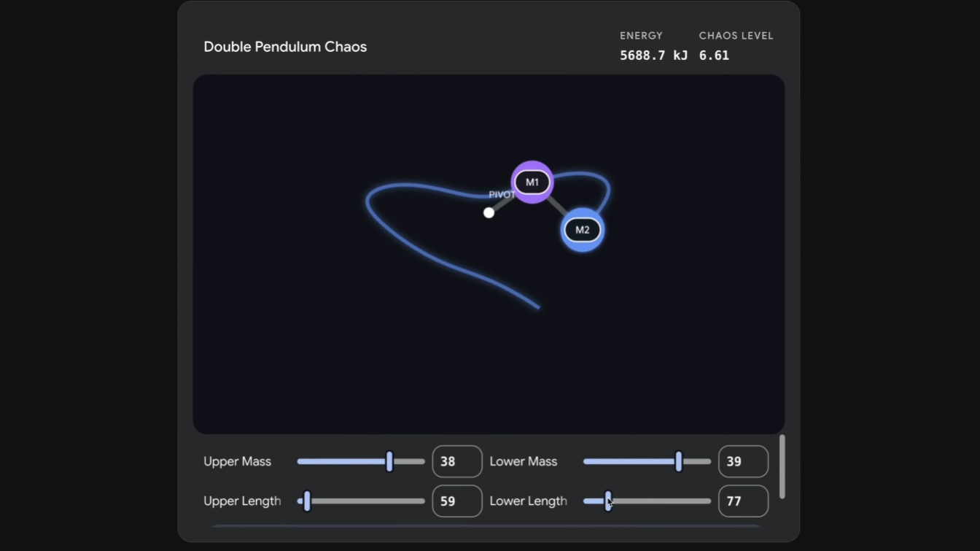Click the M1 upper pendulum bob

pos(532,182)
